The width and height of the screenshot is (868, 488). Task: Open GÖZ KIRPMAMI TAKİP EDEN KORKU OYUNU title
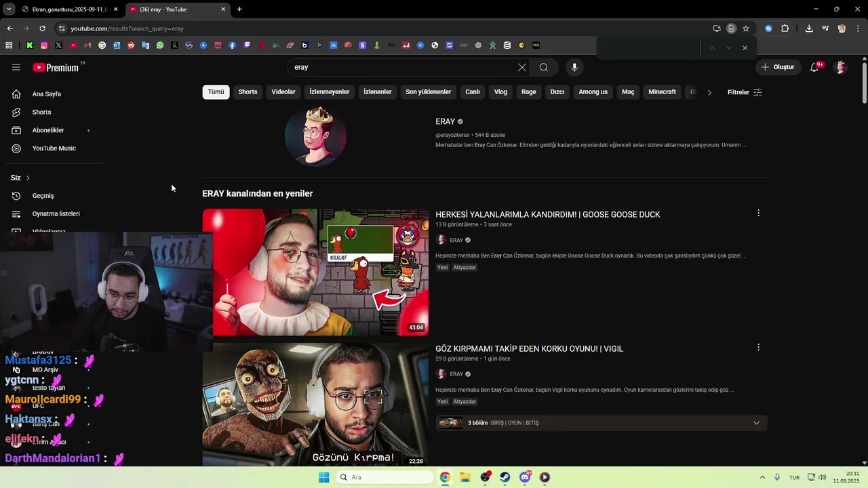(x=529, y=349)
